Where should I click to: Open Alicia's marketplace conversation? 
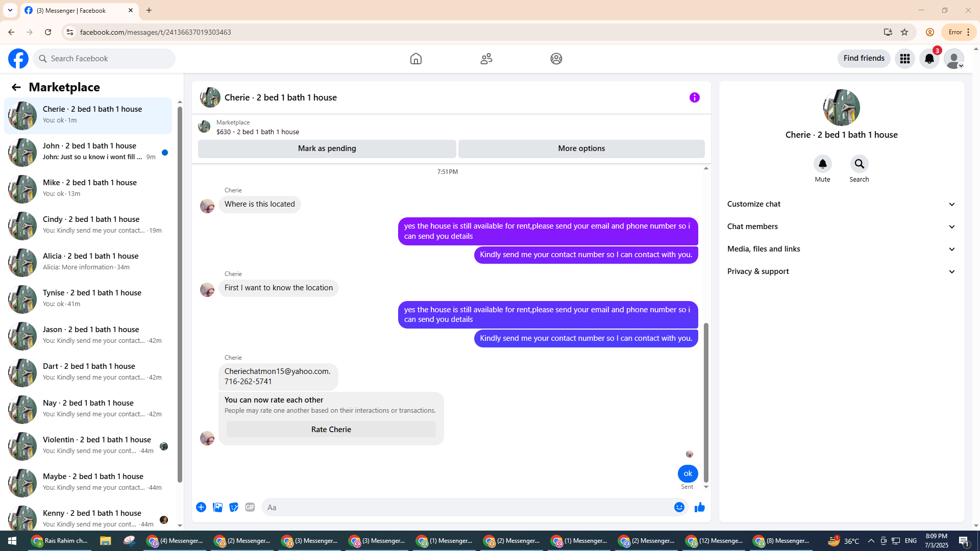tap(89, 262)
